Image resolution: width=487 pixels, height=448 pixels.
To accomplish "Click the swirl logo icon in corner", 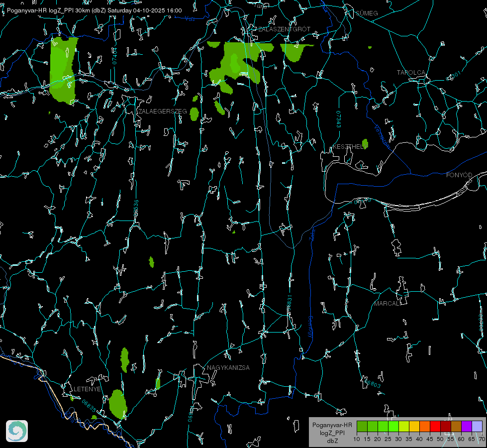I will tap(17, 431).
